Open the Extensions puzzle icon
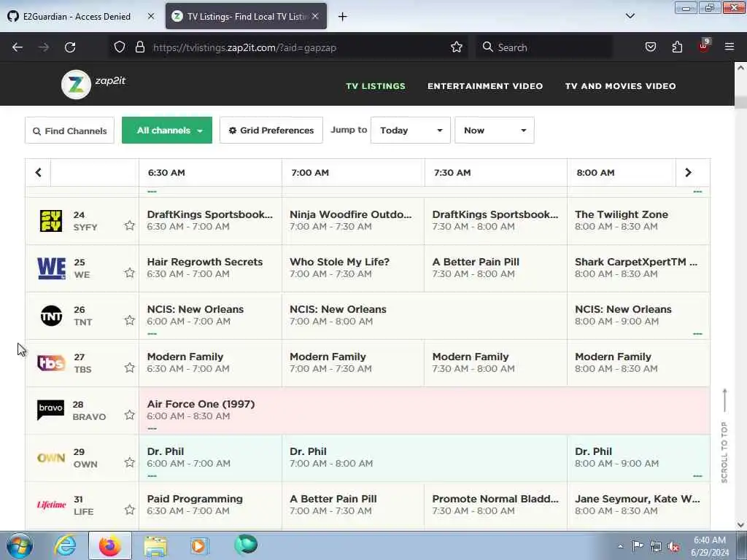 677,47
